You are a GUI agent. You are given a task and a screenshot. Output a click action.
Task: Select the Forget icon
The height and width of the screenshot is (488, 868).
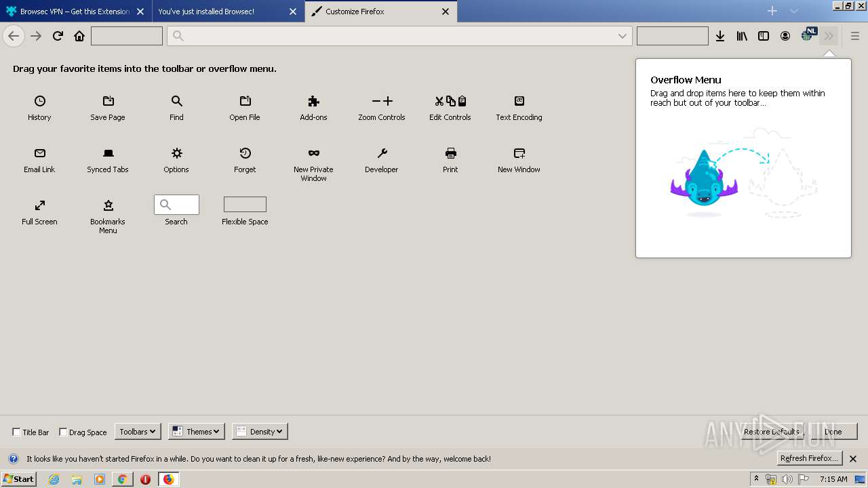[x=245, y=153]
